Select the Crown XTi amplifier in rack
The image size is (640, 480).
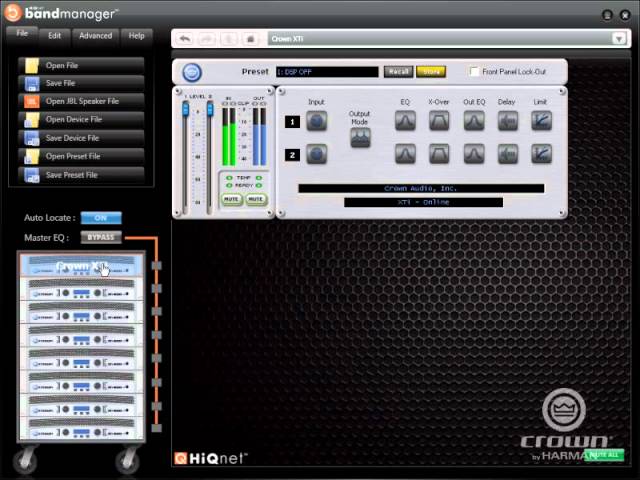pos(80,266)
